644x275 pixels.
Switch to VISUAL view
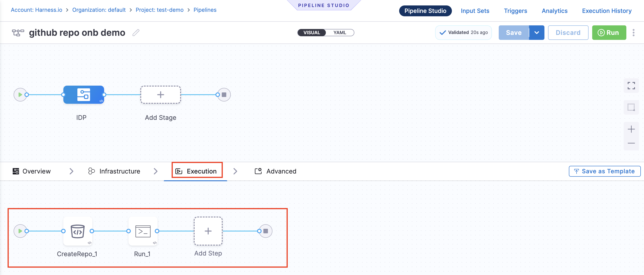(x=312, y=33)
